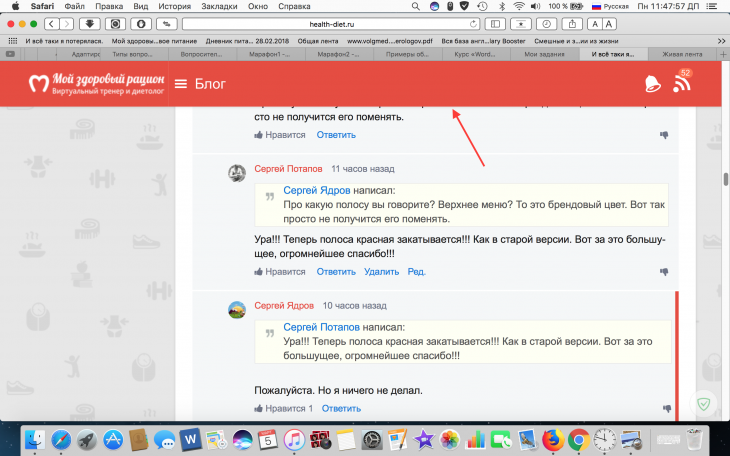The width and height of the screenshot is (730, 456).
Task: Like Сергей Потапов's comment with Нравится
Action: tap(280, 272)
